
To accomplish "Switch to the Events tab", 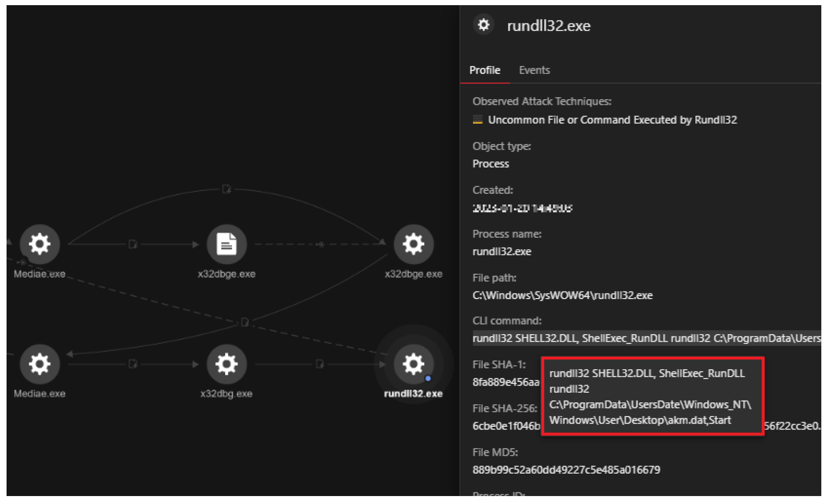I will (x=534, y=70).
